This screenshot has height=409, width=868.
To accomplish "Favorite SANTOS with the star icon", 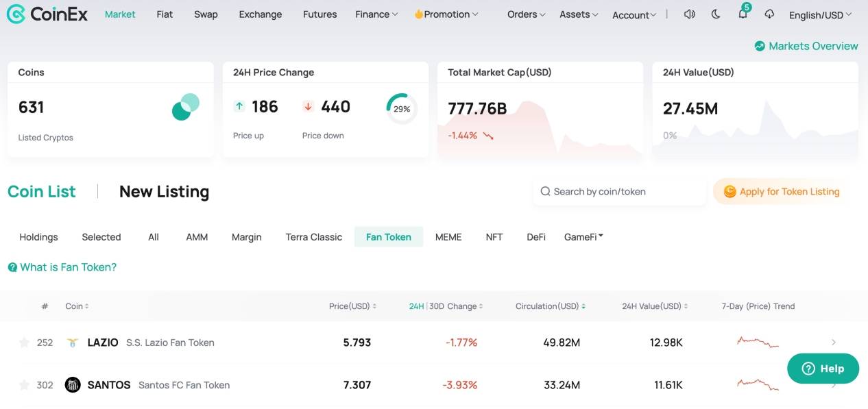I will (24, 385).
